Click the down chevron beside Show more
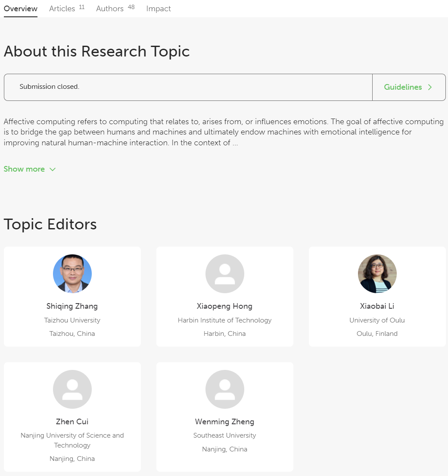Screen dimensions: 448x476 (53, 169)
